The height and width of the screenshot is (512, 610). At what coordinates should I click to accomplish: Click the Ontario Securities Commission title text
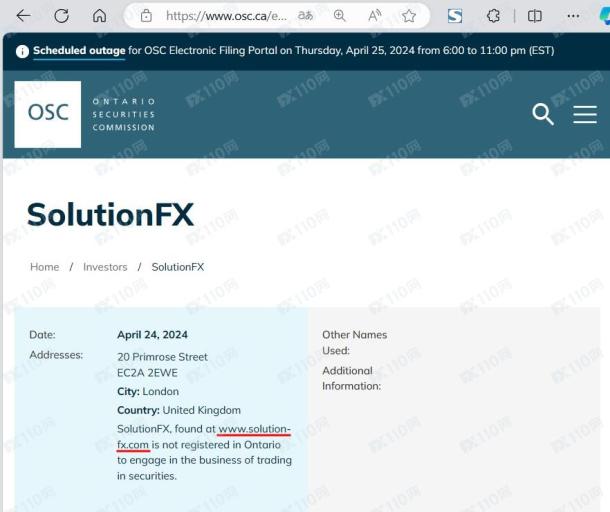124,114
